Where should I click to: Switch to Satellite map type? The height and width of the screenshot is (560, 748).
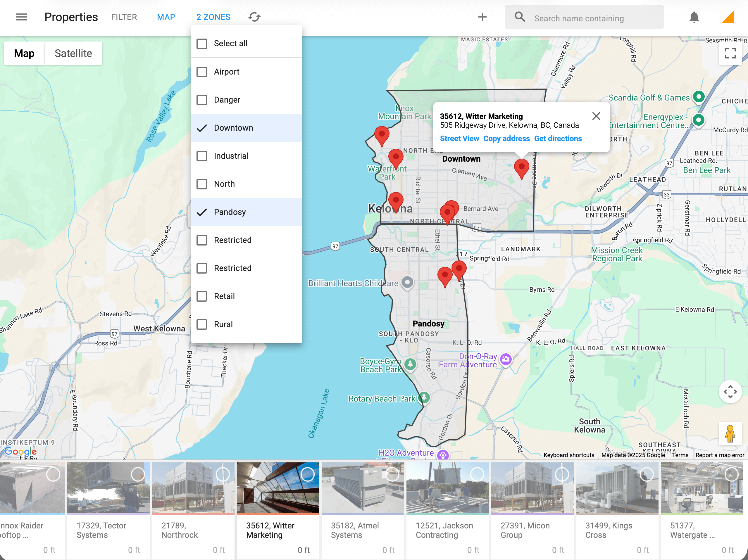click(x=73, y=53)
